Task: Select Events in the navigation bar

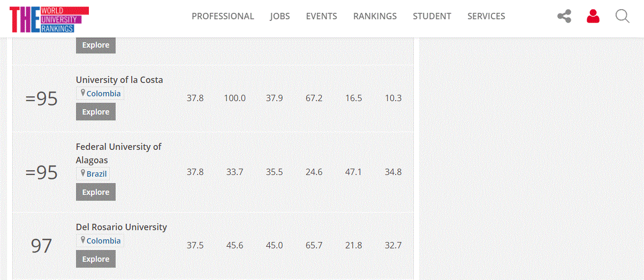Action: click(321, 16)
